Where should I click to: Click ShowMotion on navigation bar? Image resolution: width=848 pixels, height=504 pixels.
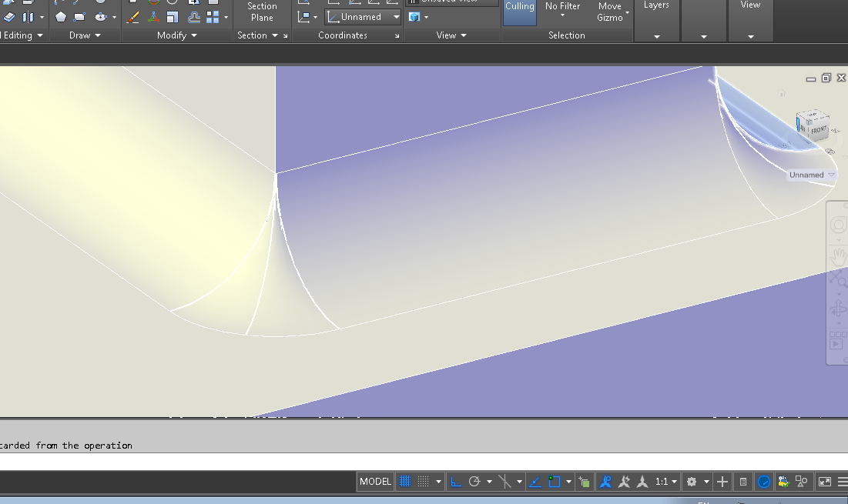point(837,340)
